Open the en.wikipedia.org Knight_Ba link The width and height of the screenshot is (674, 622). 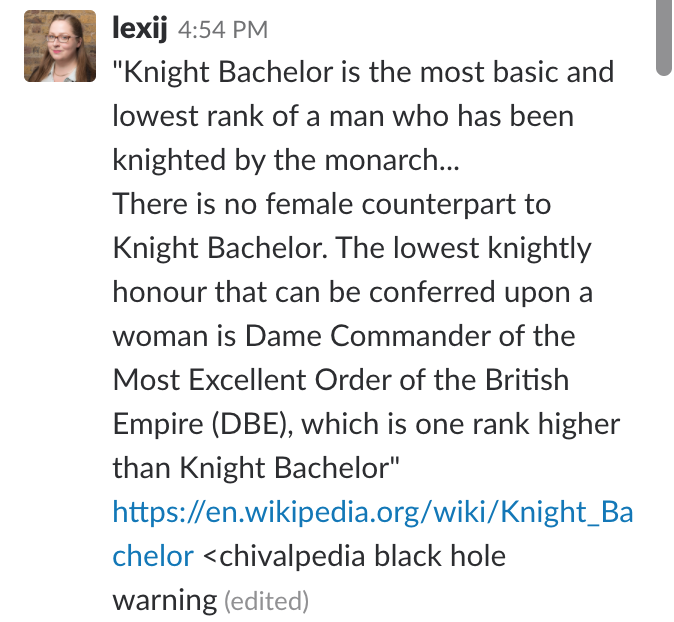pyautogui.click(x=373, y=512)
